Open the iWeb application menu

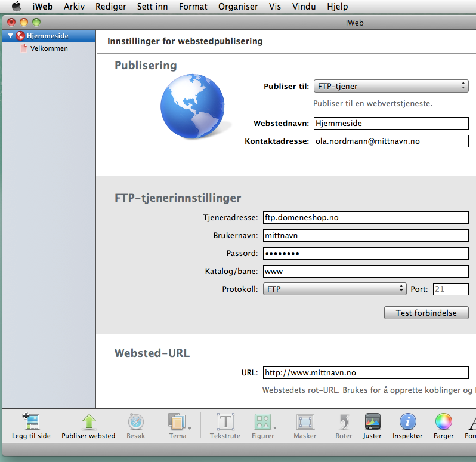coord(42,7)
